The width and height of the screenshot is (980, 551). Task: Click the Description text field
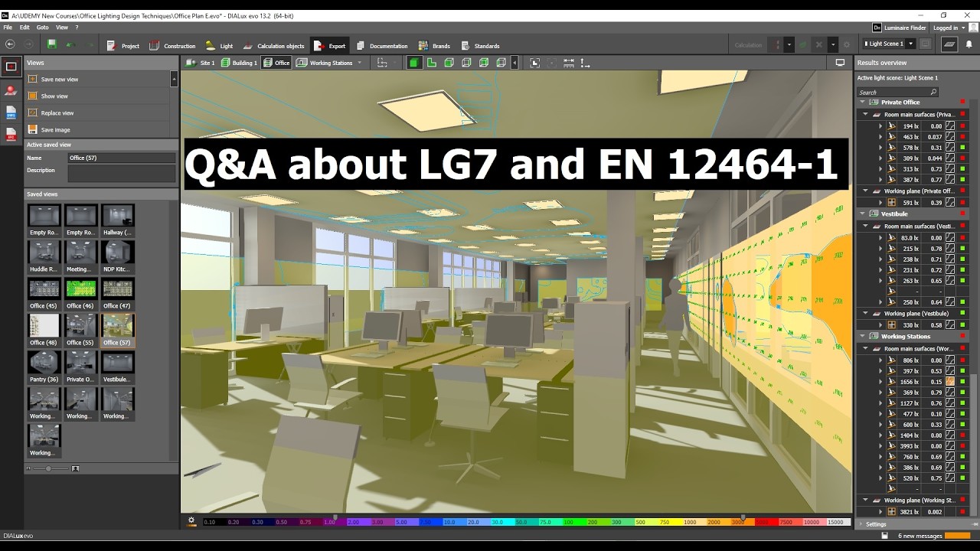click(x=122, y=173)
